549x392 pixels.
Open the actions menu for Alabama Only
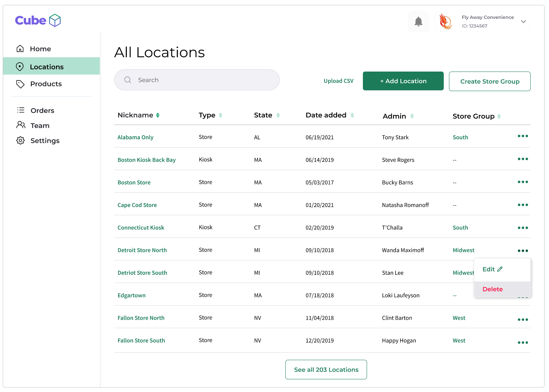pyautogui.click(x=523, y=136)
